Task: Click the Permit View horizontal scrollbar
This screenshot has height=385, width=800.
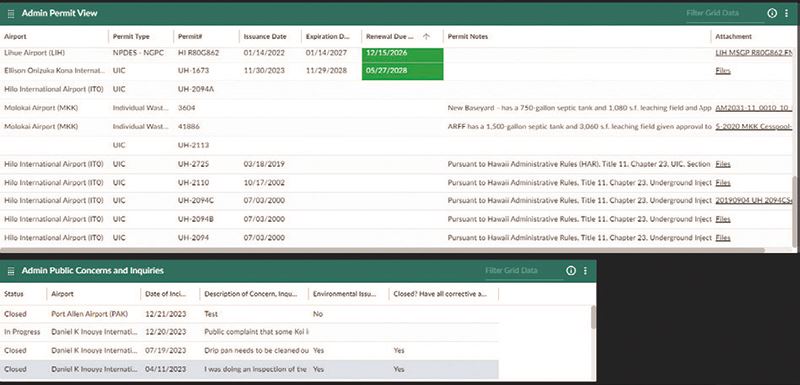Action: 383,250
